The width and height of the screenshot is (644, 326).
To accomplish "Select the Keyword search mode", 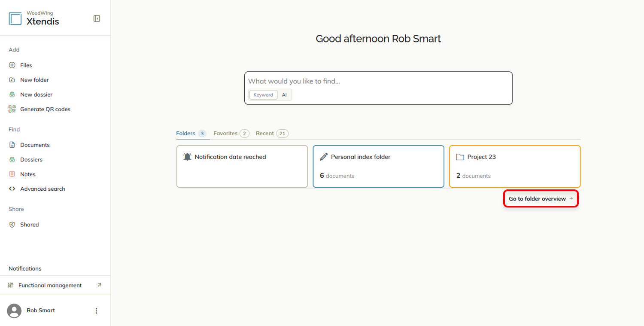I will pyautogui.click(x=263, y=95).
